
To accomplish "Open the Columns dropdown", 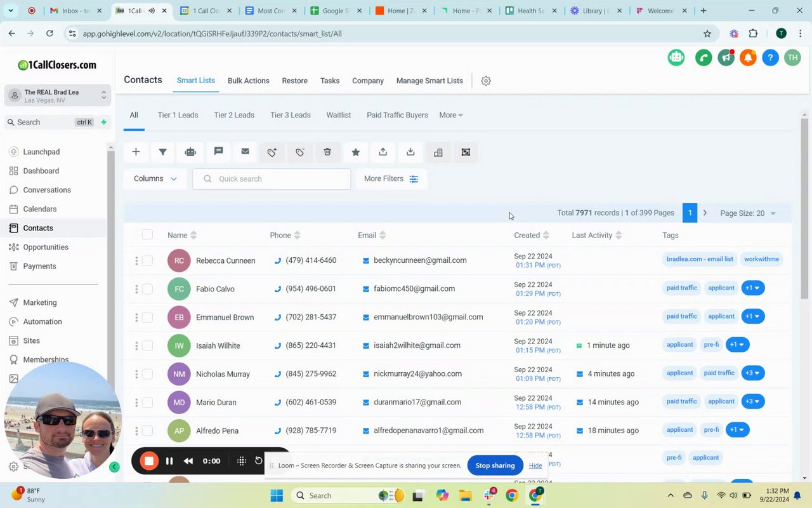I will (155, 179).
